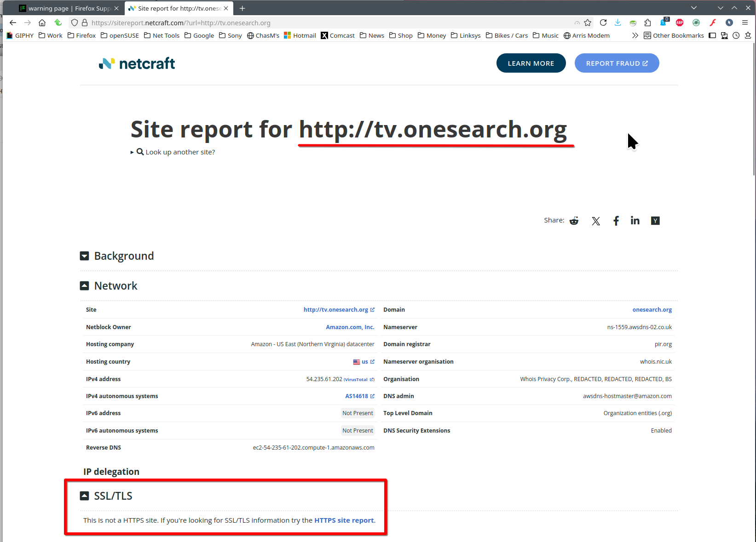Open the Firefox application hamburger menu
Image resolution: width=756 pixels, height=542 pixels.
pyautogui.click(x=745, y=23)
